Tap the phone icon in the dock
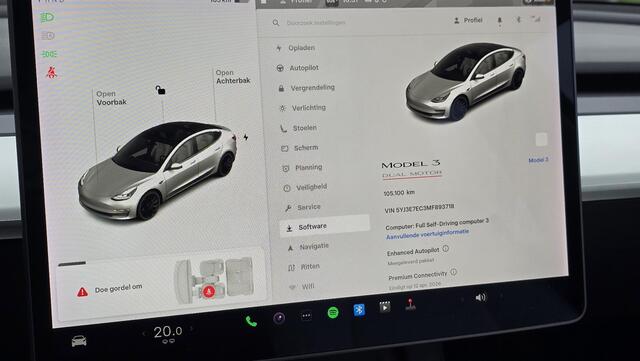Screen dimensions: 640x361 tap(251, 322)
